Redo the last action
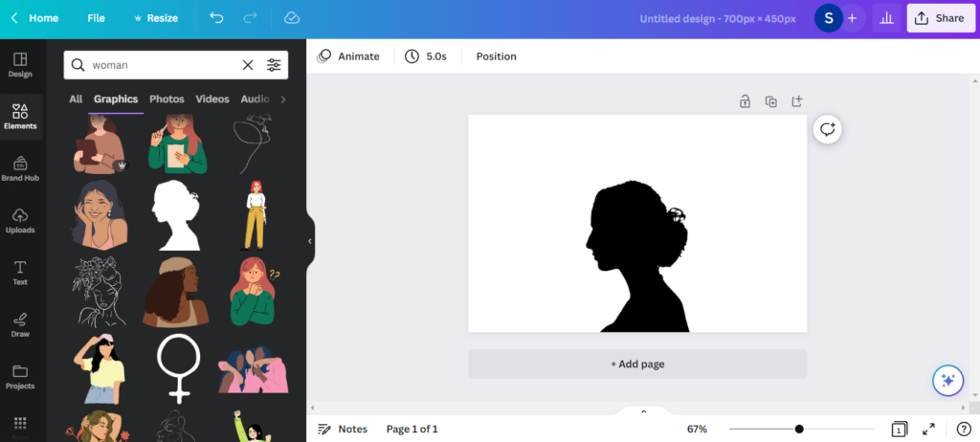Image resolution: width=980 pixels, height=442 pixels. tap(250, 18)
